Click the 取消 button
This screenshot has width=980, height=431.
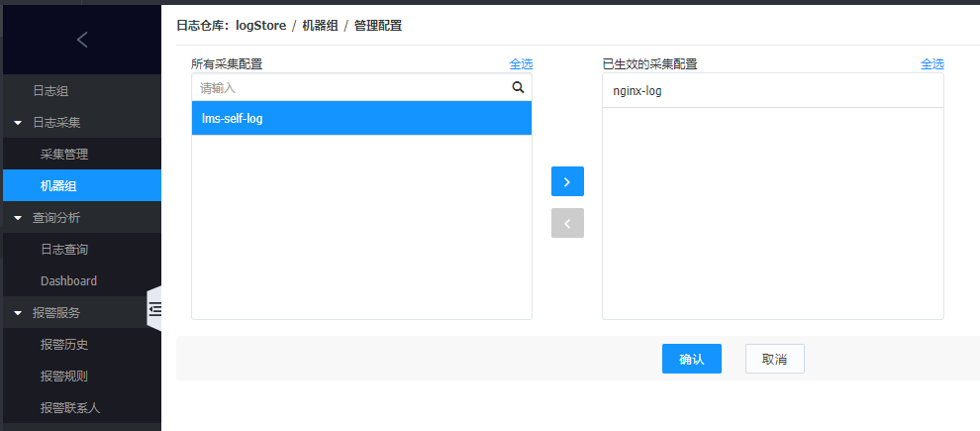tap(774, 359)
